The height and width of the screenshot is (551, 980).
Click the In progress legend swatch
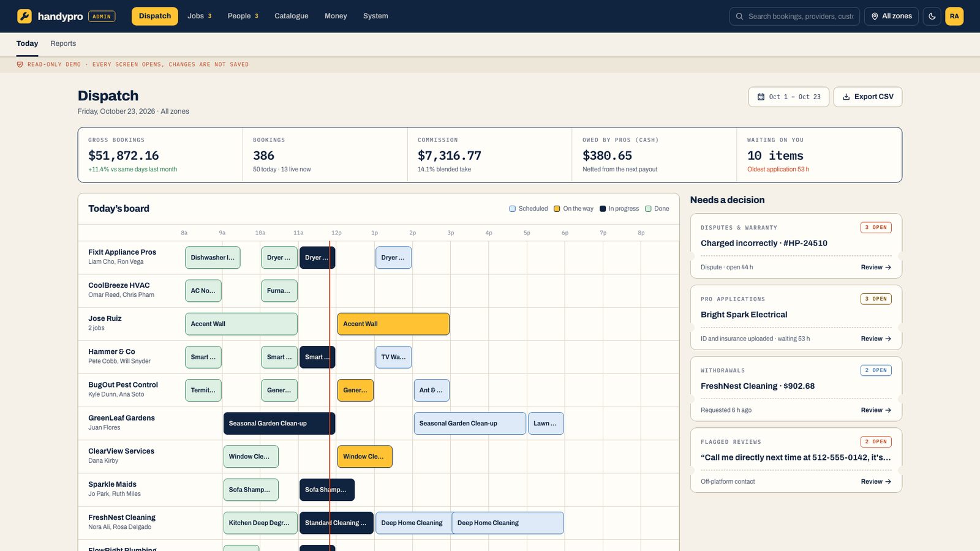point(603,209)
